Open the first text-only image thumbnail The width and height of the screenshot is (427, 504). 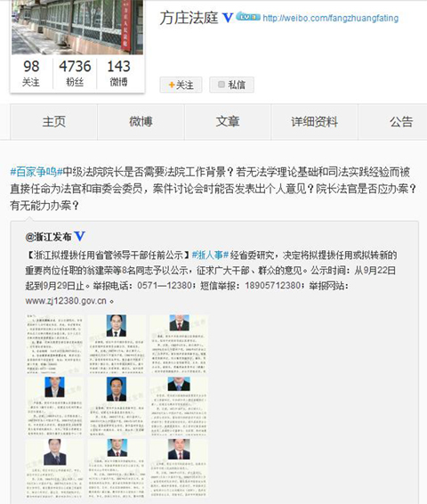coord(54,345)
